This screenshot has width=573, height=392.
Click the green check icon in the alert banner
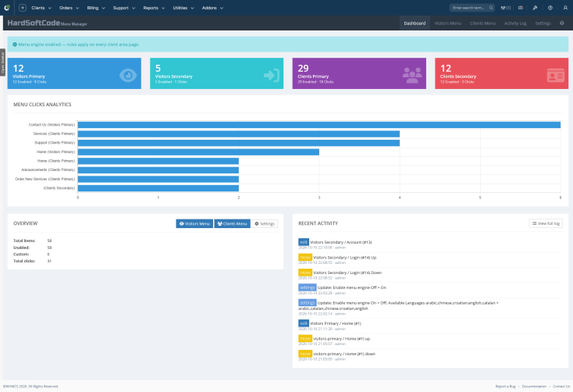[x=15, y=45]
